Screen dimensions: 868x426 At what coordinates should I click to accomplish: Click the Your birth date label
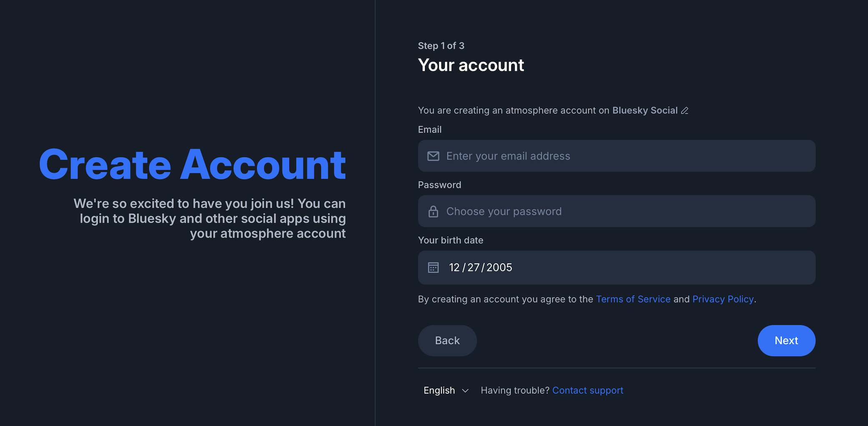450,241
